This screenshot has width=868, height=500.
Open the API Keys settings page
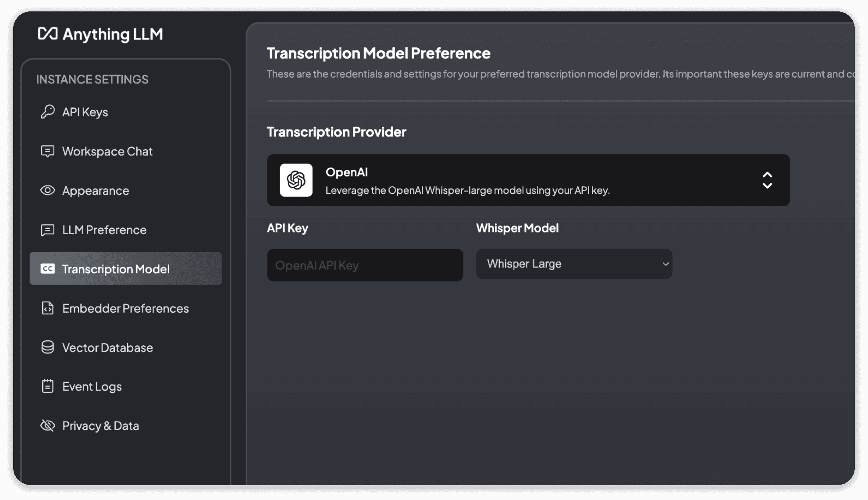coord(85,112)
